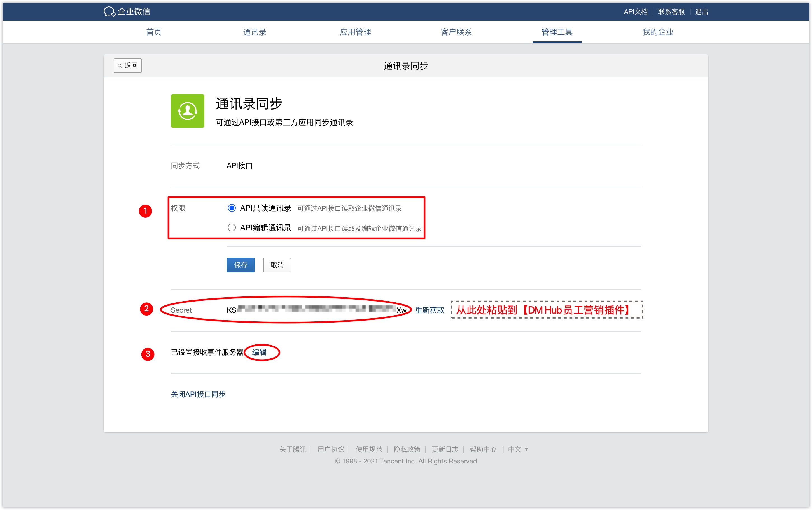The image size is (812, 510).
Task: Click the 企业微信 logo icon
Action: (x=109, y=11)
